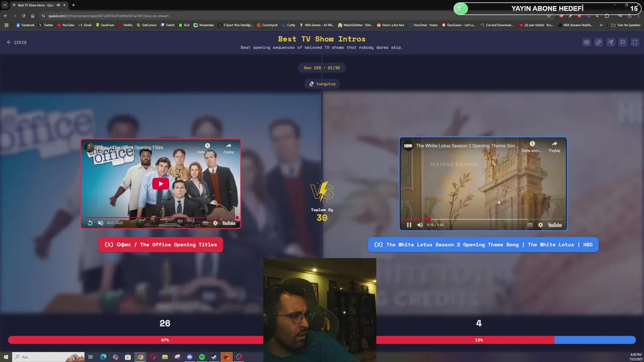Click Watch later clock on The Office video

(207, 146)
